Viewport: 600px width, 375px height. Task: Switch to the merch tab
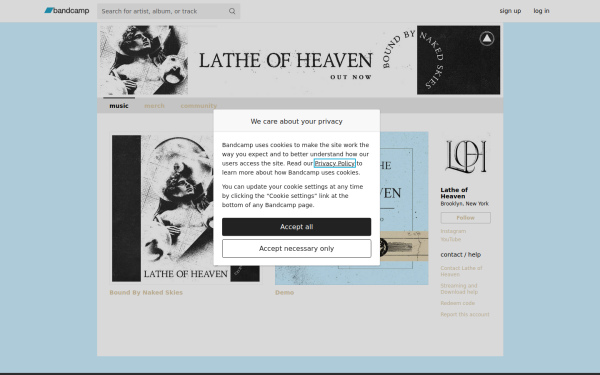click(x=154, y=106)
